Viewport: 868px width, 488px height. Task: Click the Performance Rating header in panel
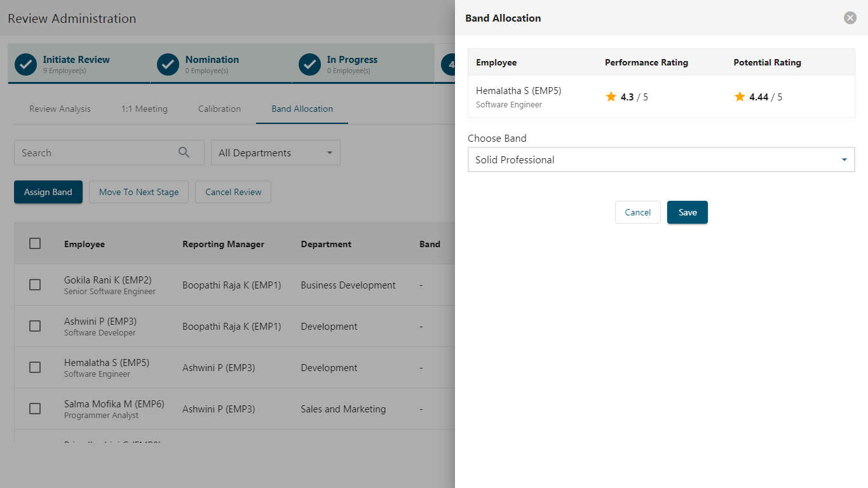pos(646,62)
